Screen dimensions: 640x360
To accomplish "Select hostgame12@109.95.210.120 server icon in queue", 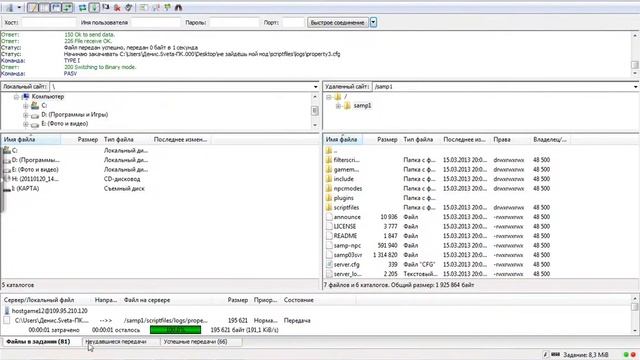I will point(7,311).
